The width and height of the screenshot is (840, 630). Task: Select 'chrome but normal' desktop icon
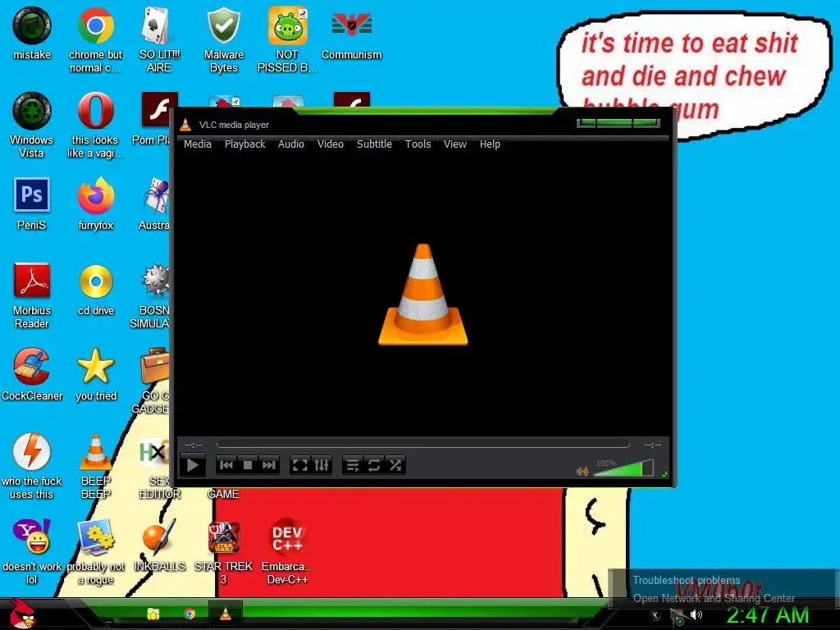(95, 39)
